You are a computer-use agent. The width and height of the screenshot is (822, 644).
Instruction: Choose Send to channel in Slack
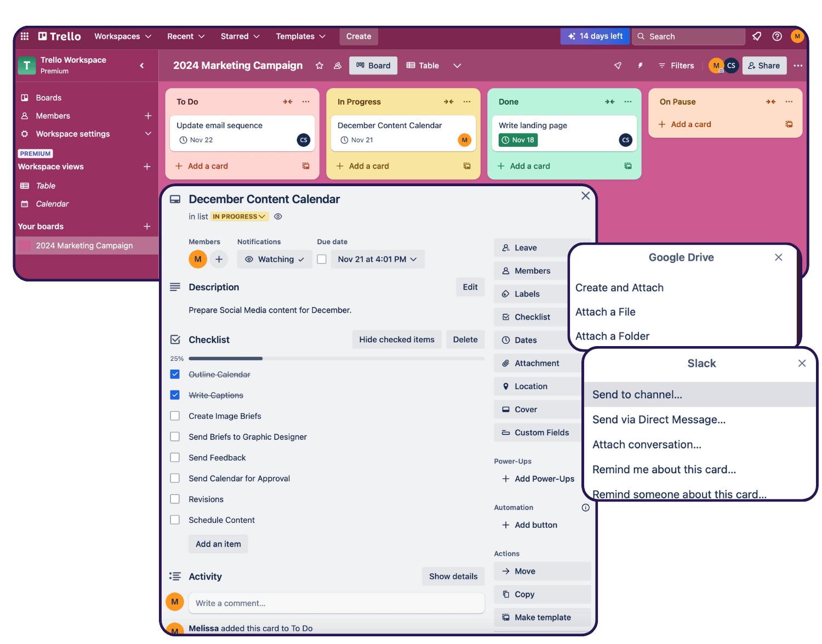[x=700, y=395]
